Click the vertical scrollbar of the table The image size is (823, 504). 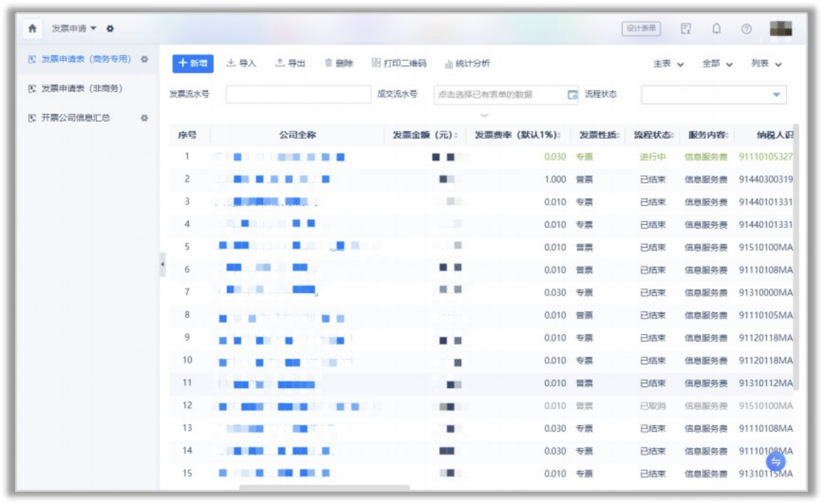(x=796, y=257)
